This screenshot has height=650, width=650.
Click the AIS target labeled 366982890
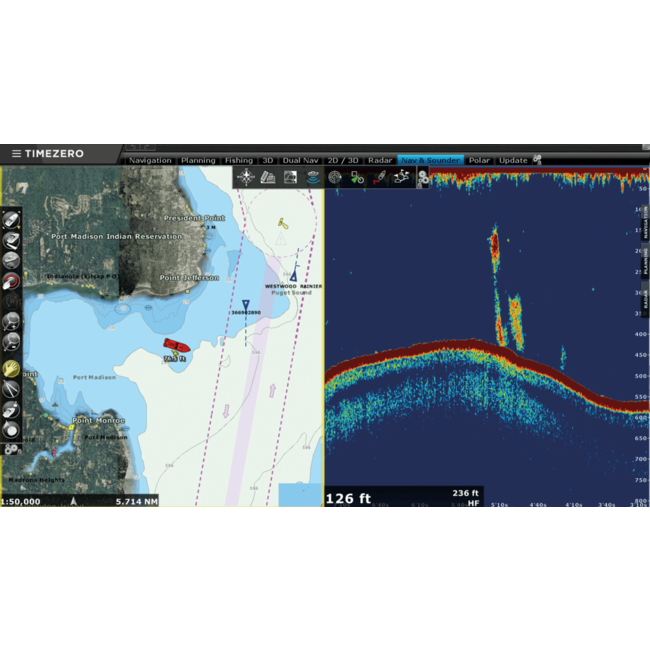246,306
